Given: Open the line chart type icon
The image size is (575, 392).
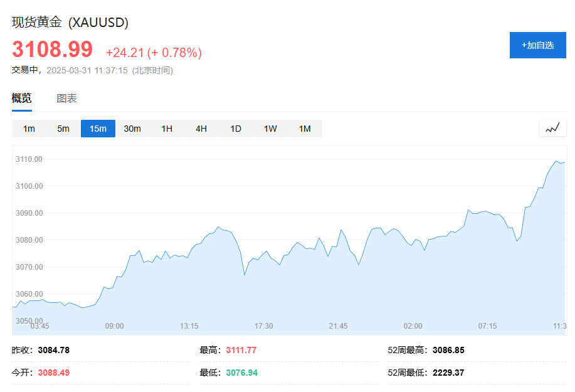Looking at the screenshot, I should coord(552,129).
